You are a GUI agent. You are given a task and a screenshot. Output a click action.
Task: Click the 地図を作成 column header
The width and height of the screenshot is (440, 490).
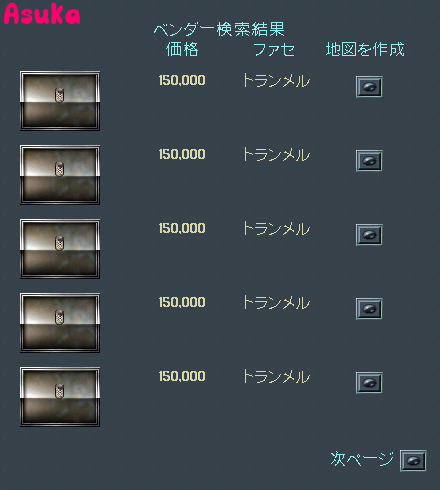pos(365,49)
